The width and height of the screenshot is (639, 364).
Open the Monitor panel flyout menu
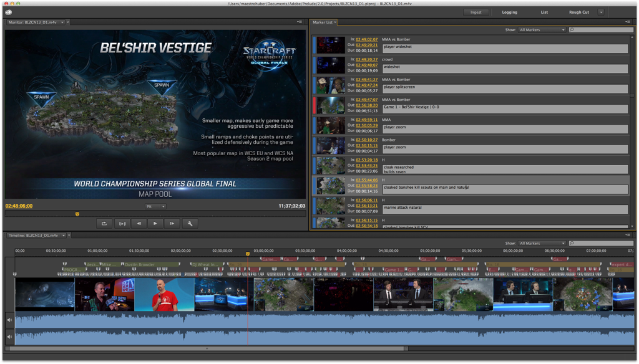click(x=300, y=22)
